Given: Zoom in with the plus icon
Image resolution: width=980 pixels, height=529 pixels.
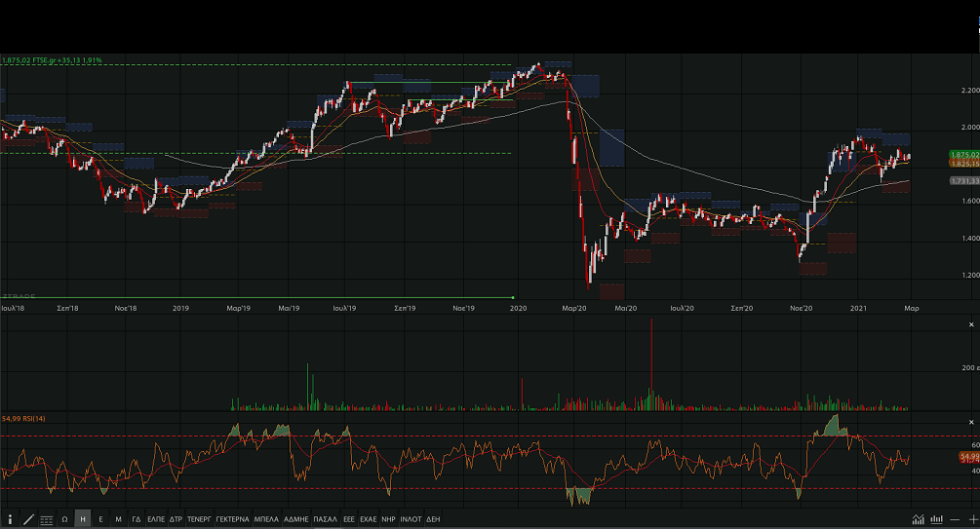Looking at the screenshot, I should click(972, 519).
